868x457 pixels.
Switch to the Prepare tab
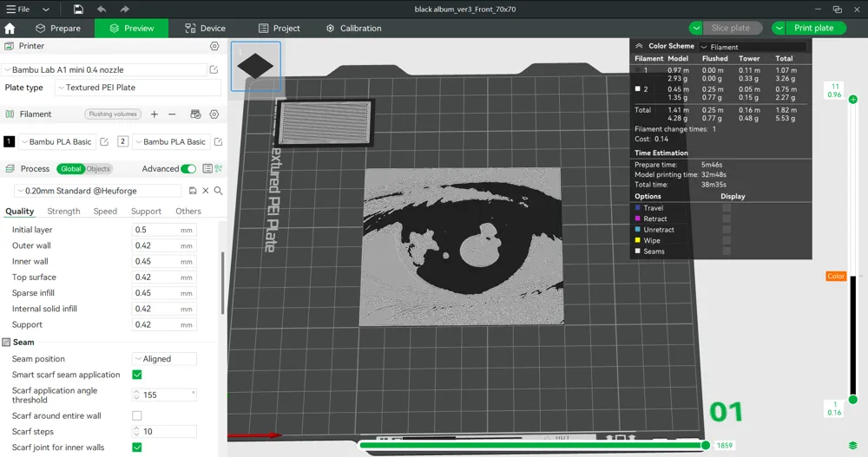57,29
